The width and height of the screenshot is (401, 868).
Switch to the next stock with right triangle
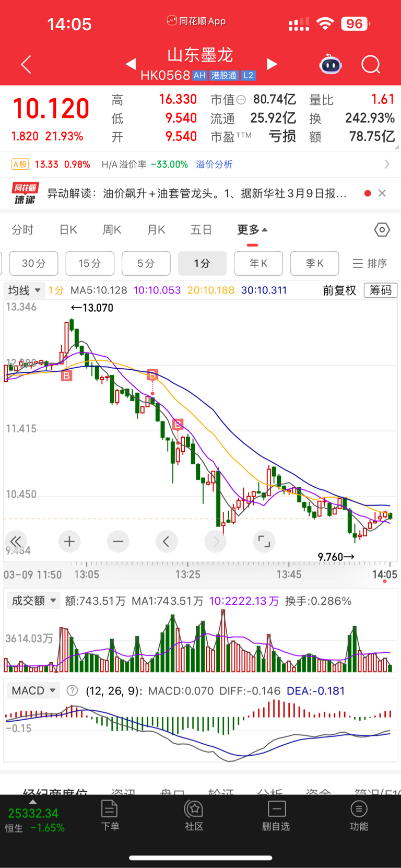[272, 64]
